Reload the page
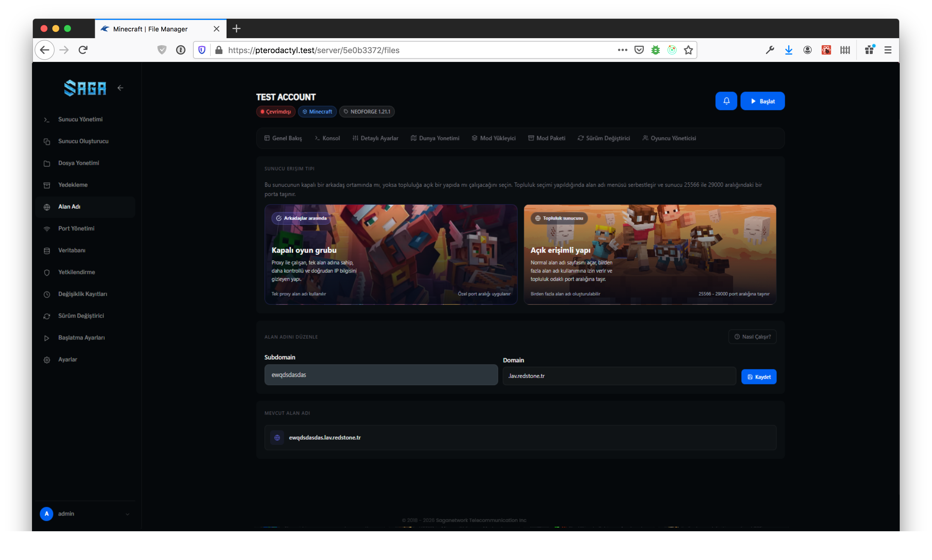932x560 pixels. (83, 50)
